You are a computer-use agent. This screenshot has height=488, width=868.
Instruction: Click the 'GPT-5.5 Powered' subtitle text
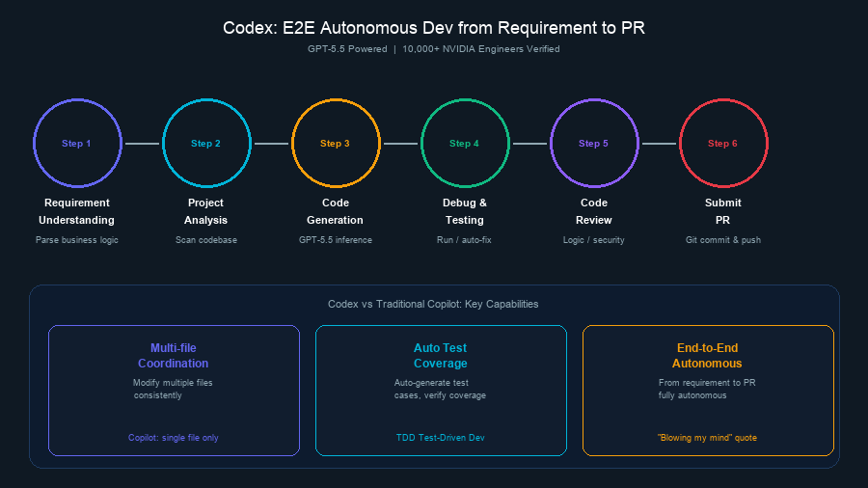(x=347, y=48)
